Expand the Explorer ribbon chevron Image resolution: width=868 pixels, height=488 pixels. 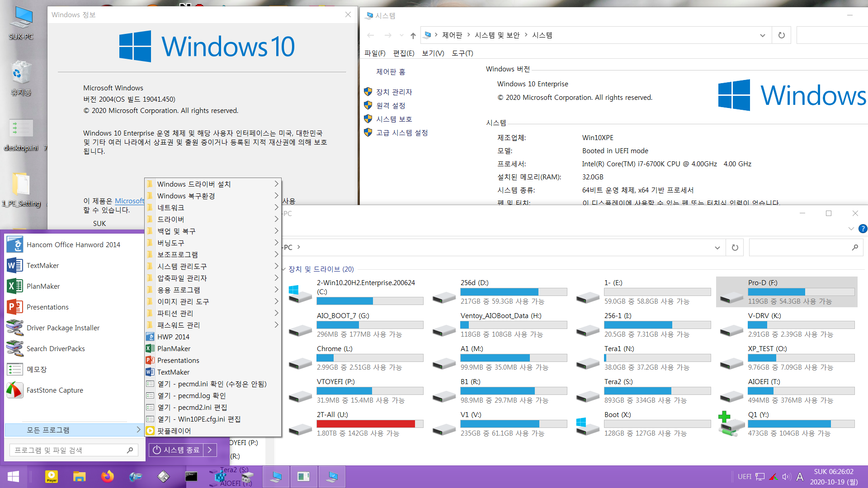tap(851, 229)
